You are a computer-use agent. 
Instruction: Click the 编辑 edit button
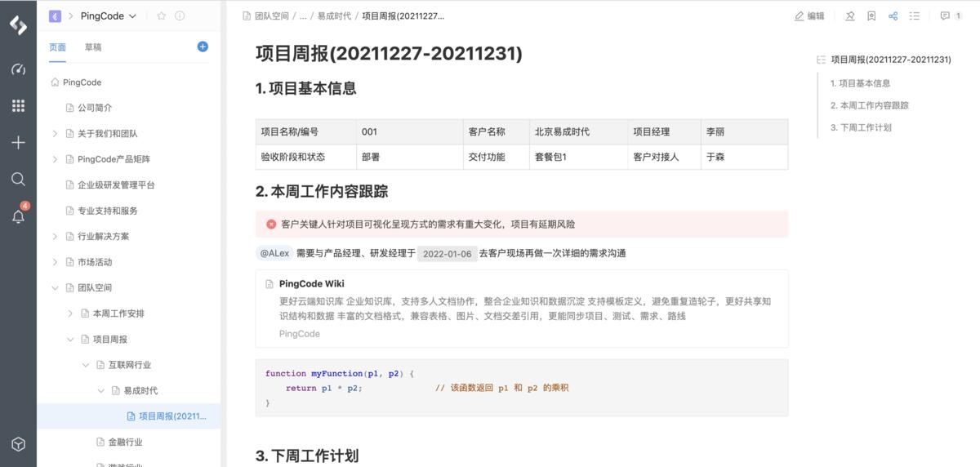tap(809, 16)
